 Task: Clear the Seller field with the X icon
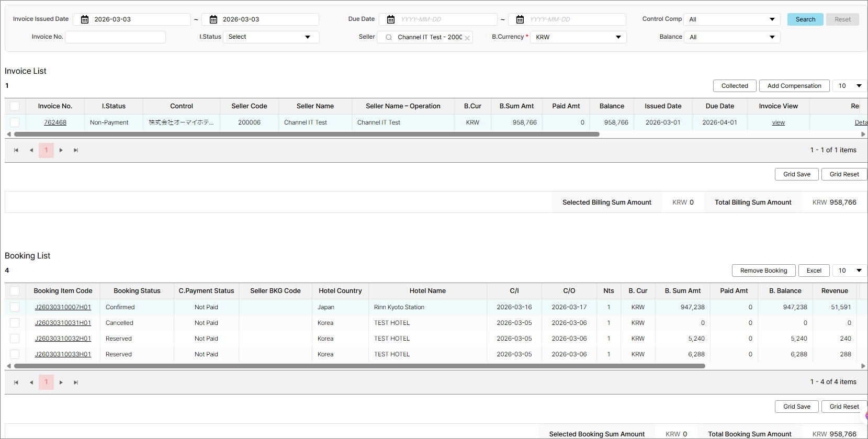pyautogui.click(x=467, y=38)
